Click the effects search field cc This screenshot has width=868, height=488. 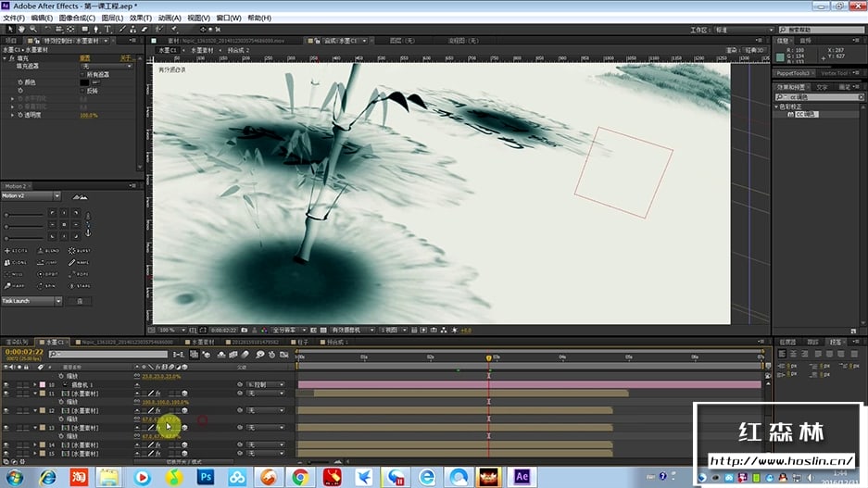pos(819,97)
